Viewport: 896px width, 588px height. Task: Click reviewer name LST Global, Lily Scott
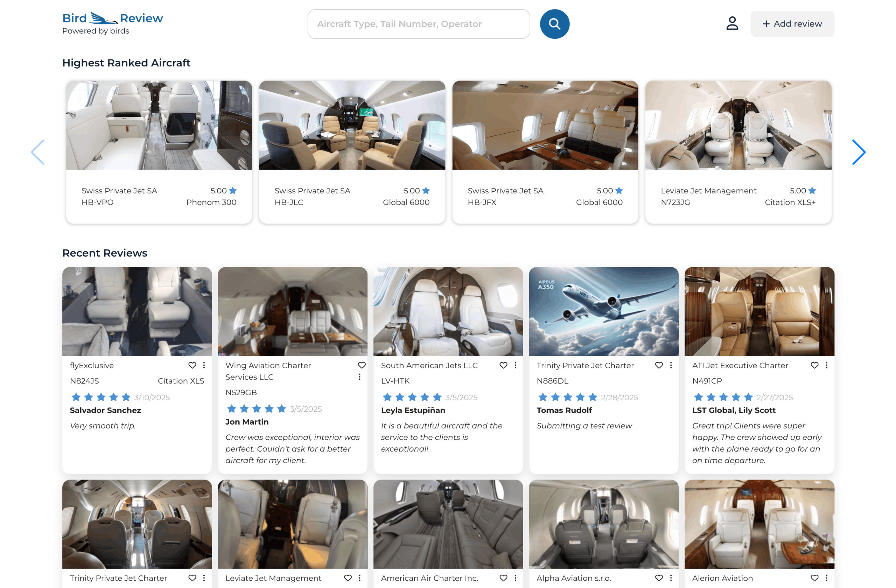click(734, 410)
